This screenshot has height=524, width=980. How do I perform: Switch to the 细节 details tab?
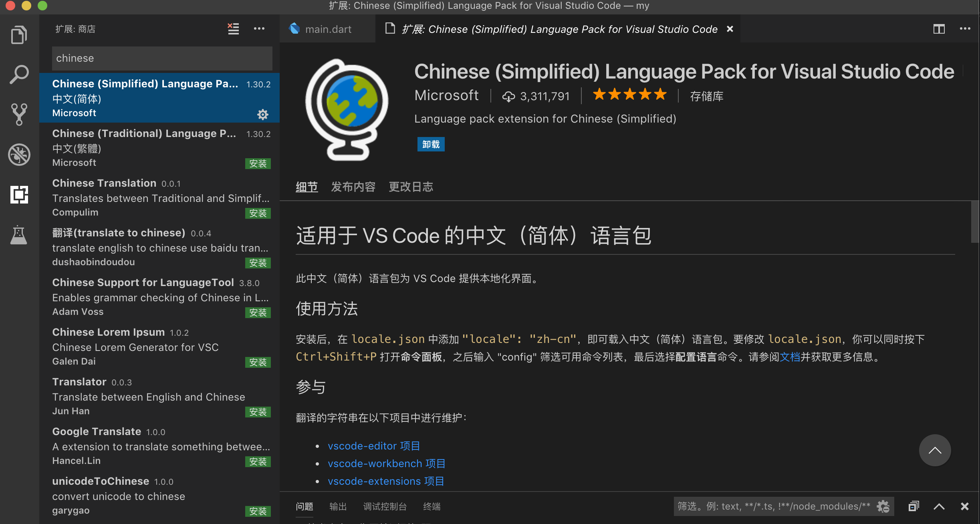tap(307, 187)
